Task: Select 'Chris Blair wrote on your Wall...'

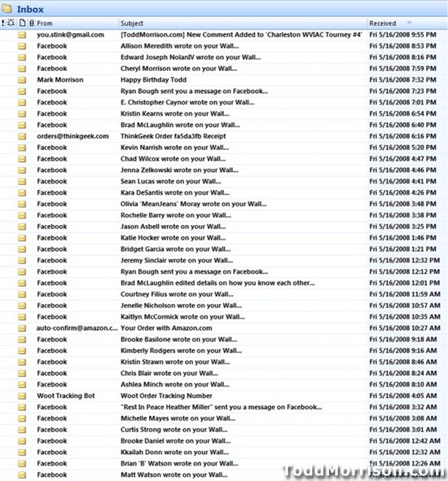Action: [169, 373]
